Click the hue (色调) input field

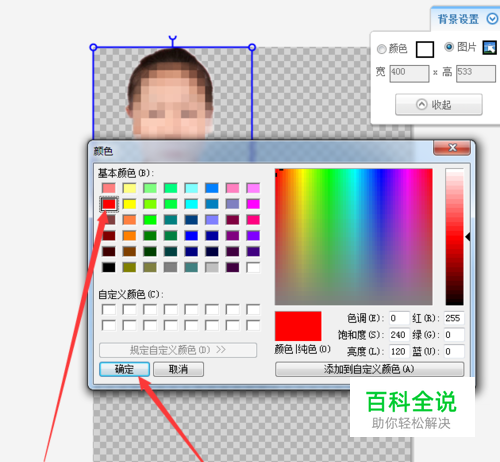coord(399,318)
